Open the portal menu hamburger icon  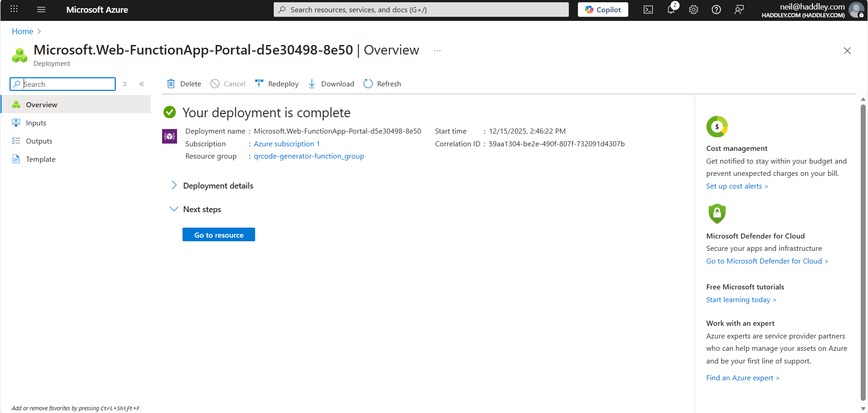point(41,9)
